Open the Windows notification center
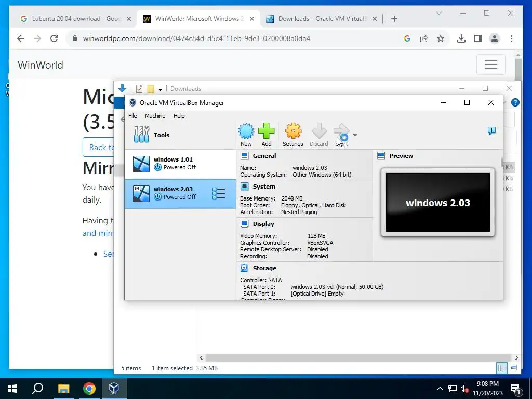This screenshot has width=532, height=399. point(515,389)
